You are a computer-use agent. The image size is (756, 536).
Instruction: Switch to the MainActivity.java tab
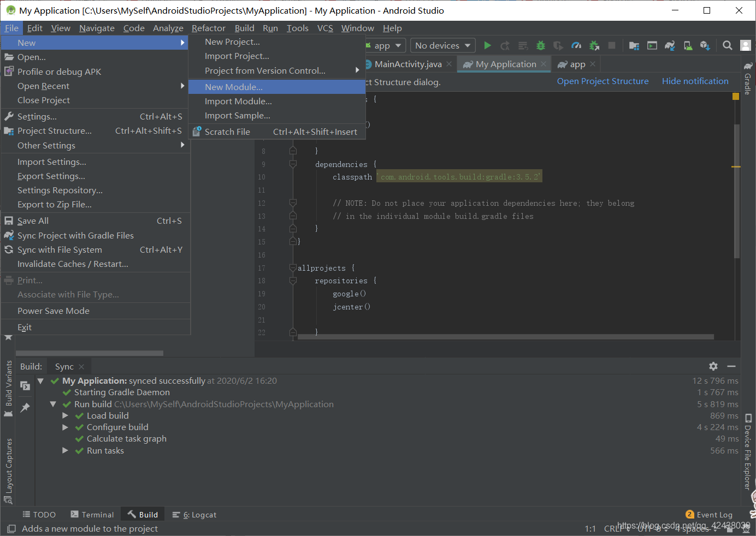click(407, 64)
